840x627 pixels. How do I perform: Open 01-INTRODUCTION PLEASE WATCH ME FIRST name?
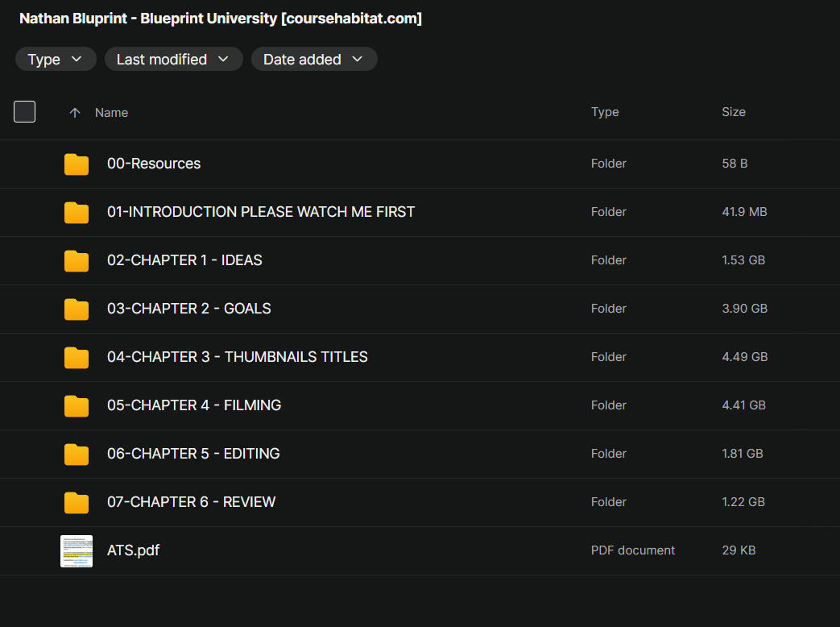pyautogui.click(x=261, y=212)
